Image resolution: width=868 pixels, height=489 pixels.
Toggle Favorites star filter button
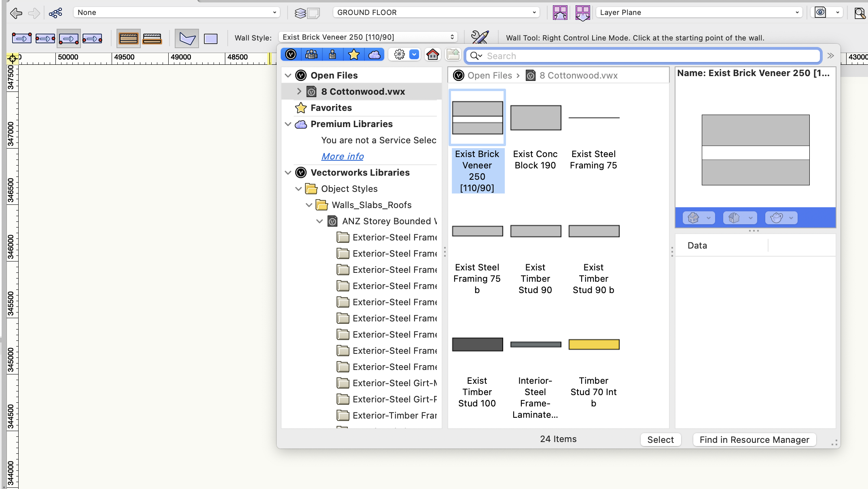(354, 55)
